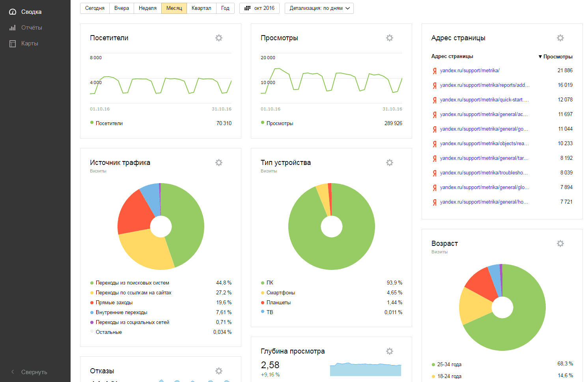Open settings gear for Тип устройства widget
Viewport: 588px width, 382px height.
pos(390,163)
